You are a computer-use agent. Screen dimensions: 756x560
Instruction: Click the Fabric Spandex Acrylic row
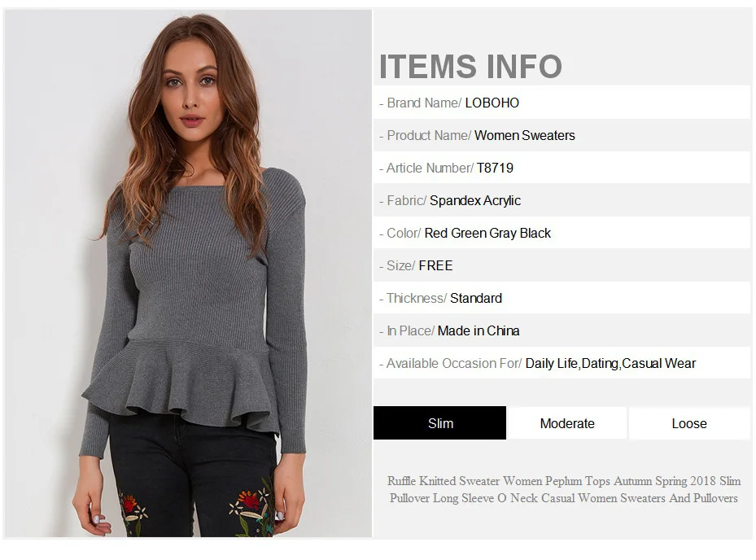562,200
